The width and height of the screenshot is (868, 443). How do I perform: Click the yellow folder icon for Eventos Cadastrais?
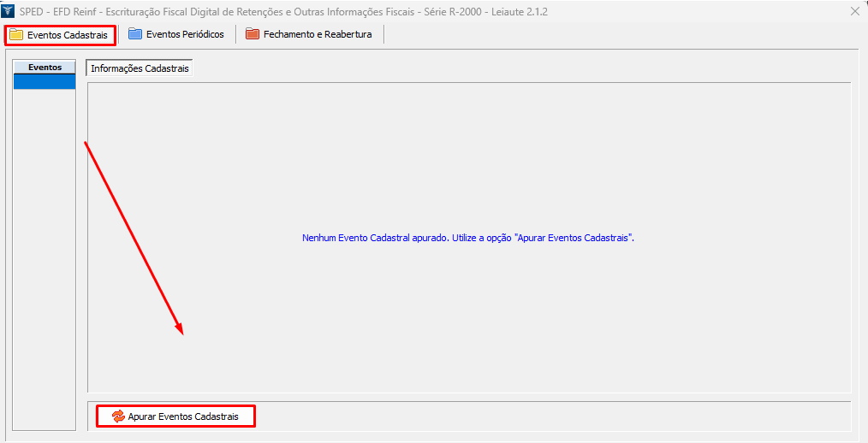pyautogui.click(x=16, y=35)
